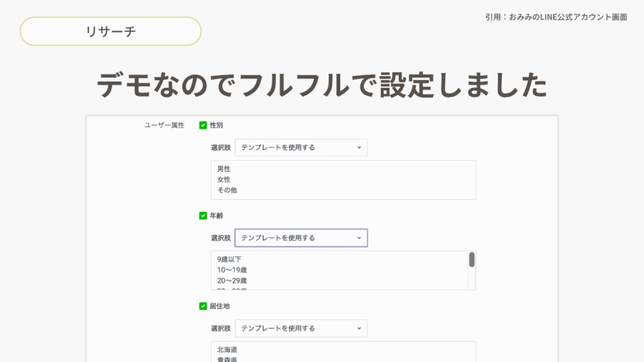Click the 引用 citation text at top right
Screen dimensions: 644x362
(556, 17)
